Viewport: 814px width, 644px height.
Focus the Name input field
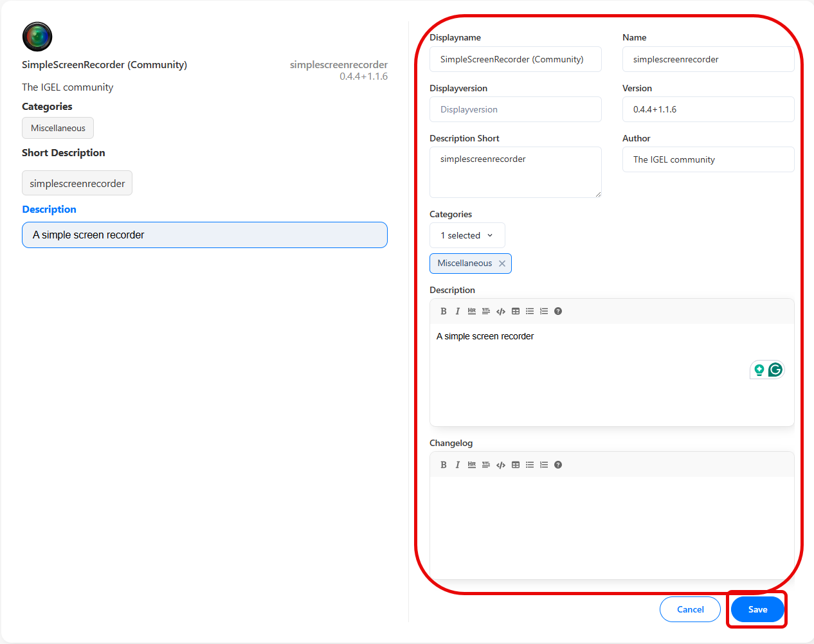pos(709,59)
